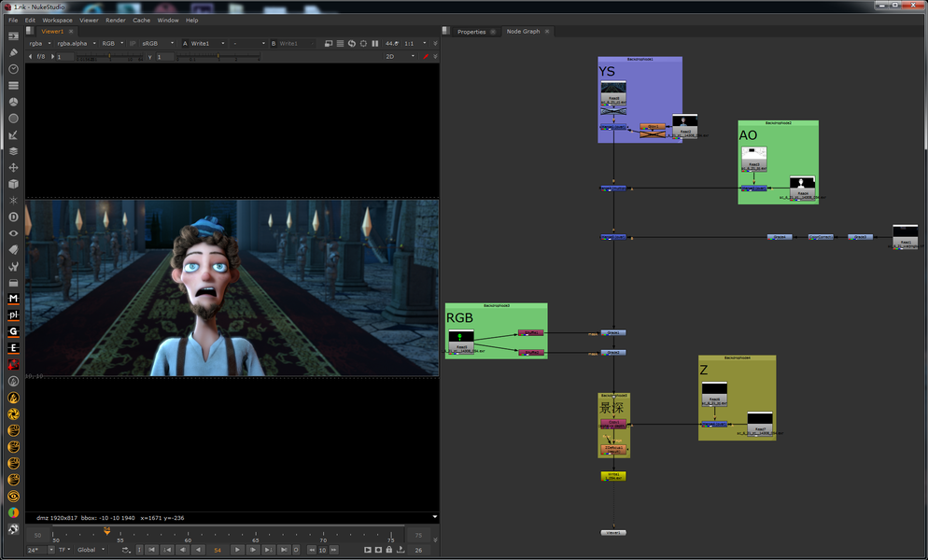Viewport: 928px width, 560px height.
Task: Jump to the last frame button
Action: [284, 550]
